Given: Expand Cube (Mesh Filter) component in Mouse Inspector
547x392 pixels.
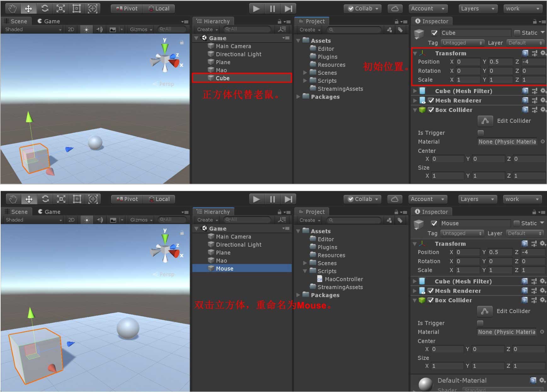Looking at the screenshot, I should click(414, 281).
